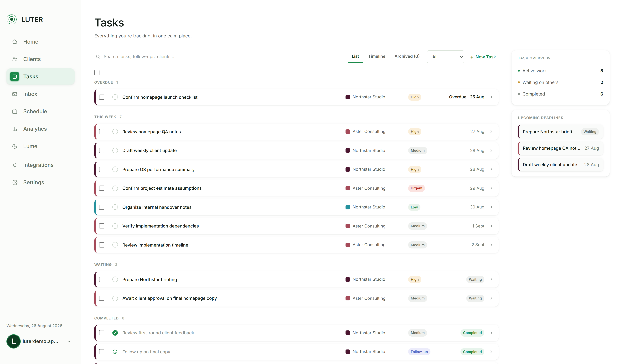This screenshot has height=364, width=620.
Task: Click the clock icon on Follow up on final copy
Action: pyautogui.click(x=115, y=352)
